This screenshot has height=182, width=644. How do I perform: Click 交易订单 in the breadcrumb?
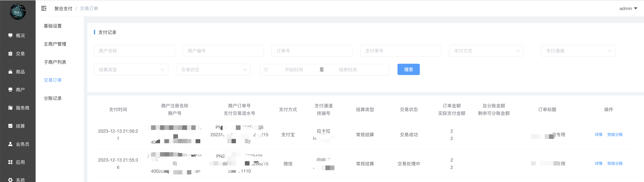[x=89, y=8]
